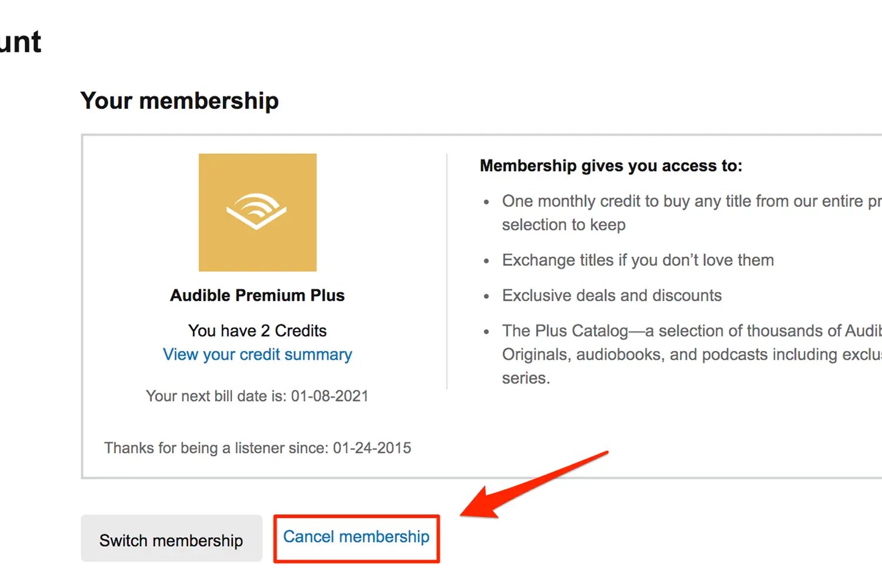Click the bullet dot before "The Plus Catalog"

pos(486,332)
